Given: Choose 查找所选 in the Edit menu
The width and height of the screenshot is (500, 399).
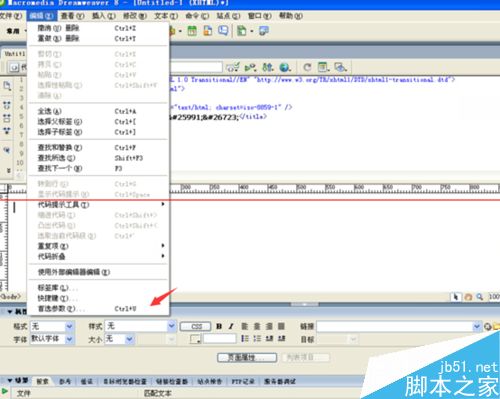Looking at the screenshot, I should click(98, 158).
